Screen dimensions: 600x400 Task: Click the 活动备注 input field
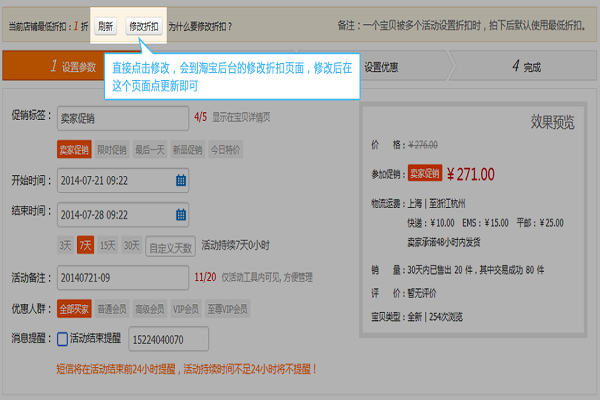point(123,278)
